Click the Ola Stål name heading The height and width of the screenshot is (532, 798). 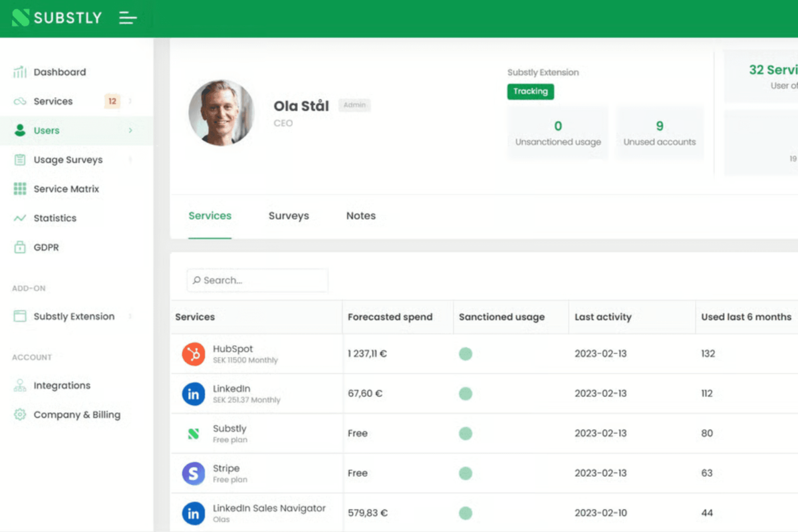[301, 106]
